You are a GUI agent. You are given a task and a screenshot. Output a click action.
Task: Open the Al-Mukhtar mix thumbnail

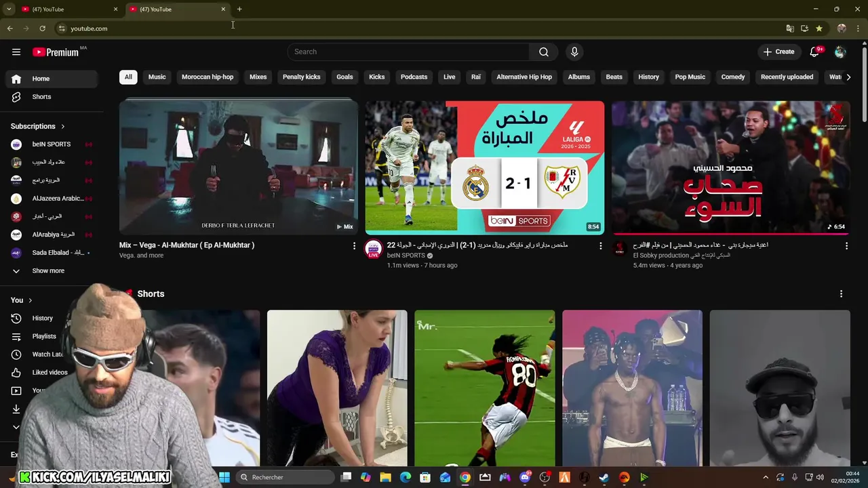click(x=239, y=167)
